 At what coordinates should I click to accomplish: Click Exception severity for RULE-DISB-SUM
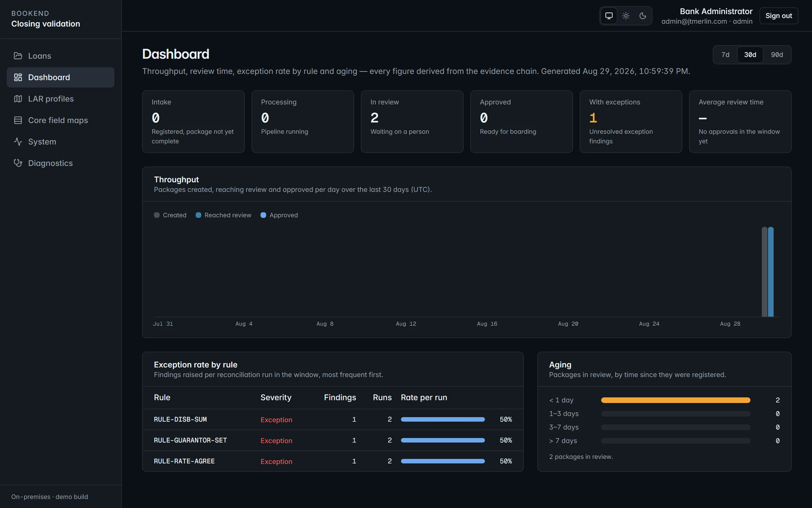coord(276,420)
